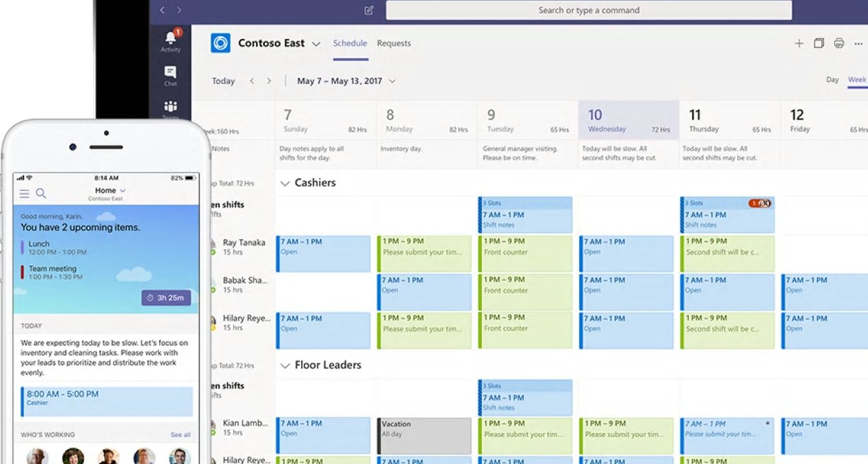Viewport: 868px width, 464px height.
Task: Collapse the Floor Leaders group
Action: 285,365
